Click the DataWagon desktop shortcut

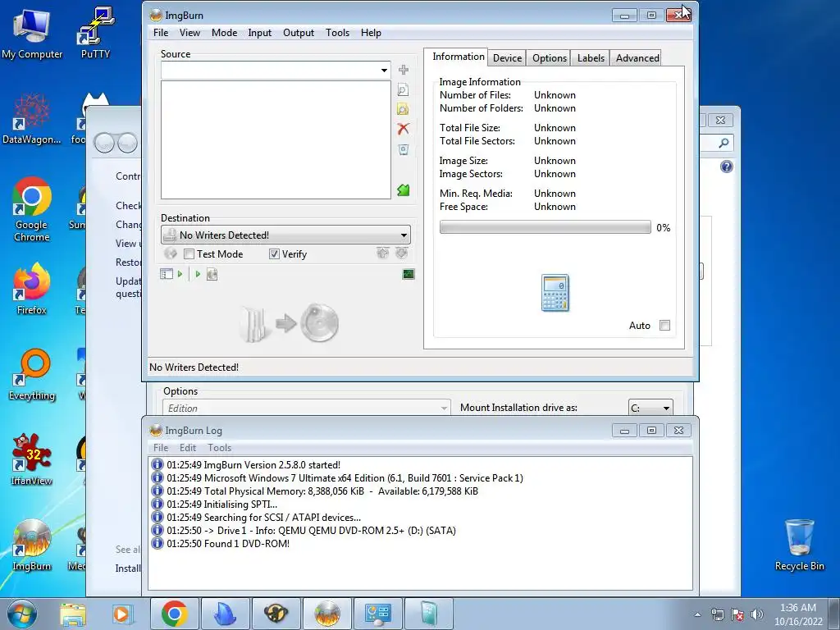point(32,118)
